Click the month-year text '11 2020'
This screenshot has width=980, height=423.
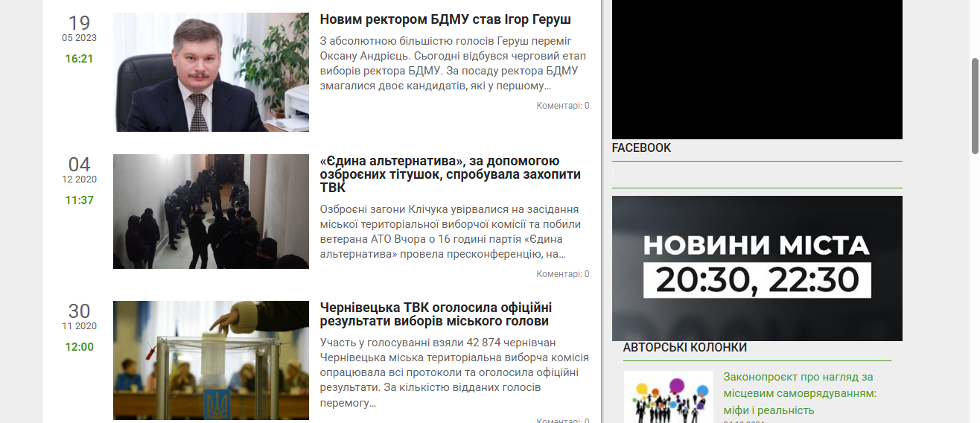[x=80, y=326]
